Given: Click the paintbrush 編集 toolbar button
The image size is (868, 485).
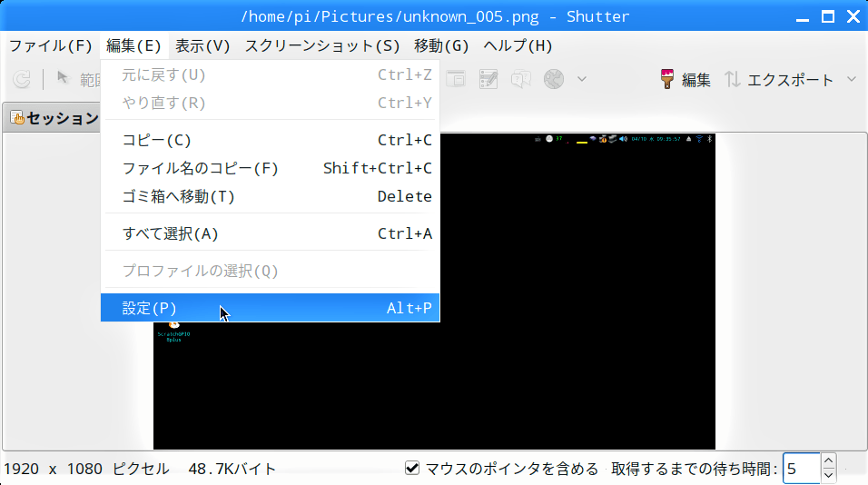Looking at the screenshot, I should pyautogui.click(x=686, y=80).
